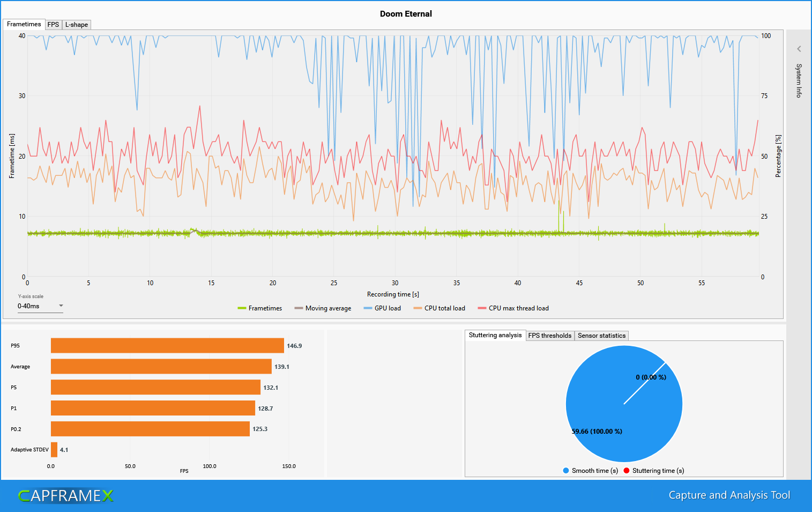The height and width of the screenshot is (512, 812).
Task: Click the Doom Eternal chart title
Action: (406, 14)
